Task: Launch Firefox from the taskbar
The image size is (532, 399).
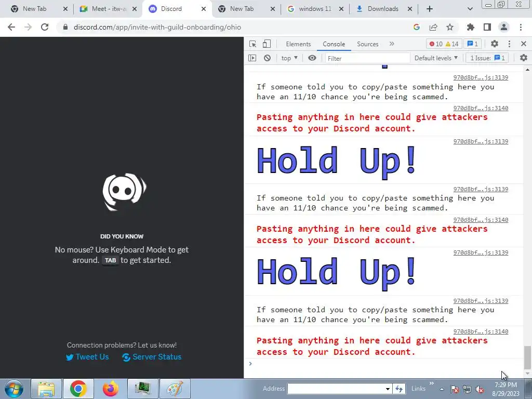Action: point(110,389)
